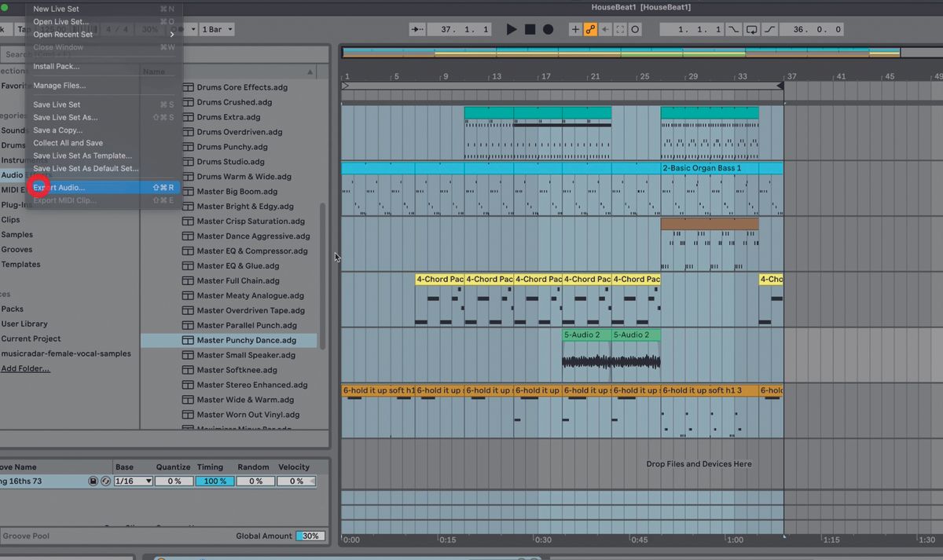Click the groove Quantize 0% field
943x560 pixels.
click(174, 481)
